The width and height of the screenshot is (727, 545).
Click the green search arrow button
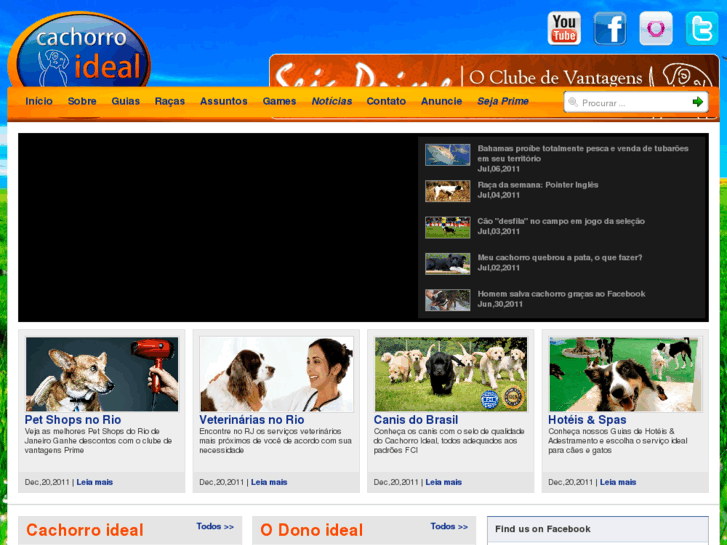click(697, 102)
